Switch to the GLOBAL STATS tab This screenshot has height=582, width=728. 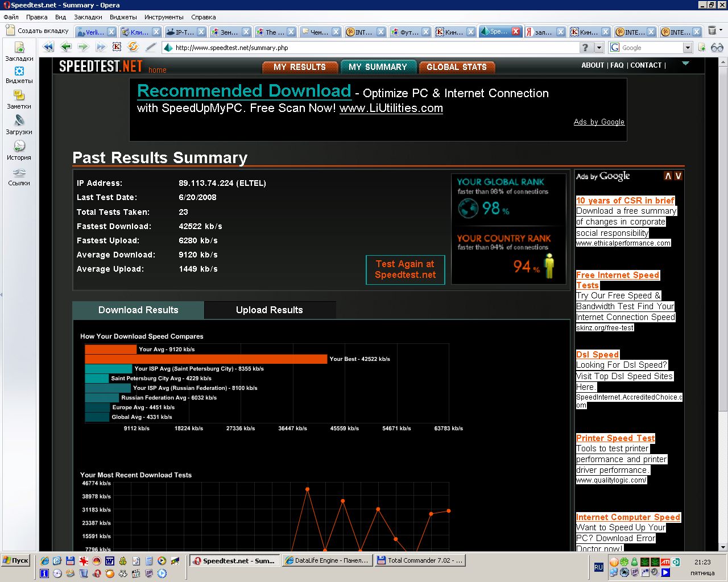coord(457,67)
